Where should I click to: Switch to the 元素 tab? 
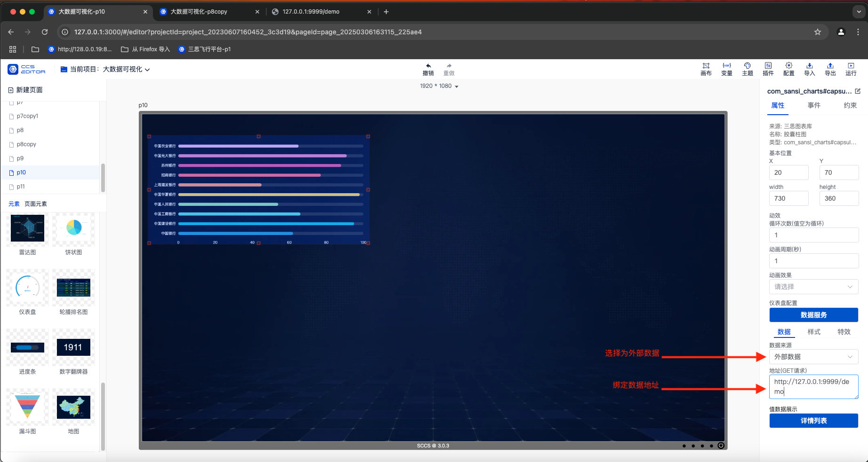tap(14, 204)
